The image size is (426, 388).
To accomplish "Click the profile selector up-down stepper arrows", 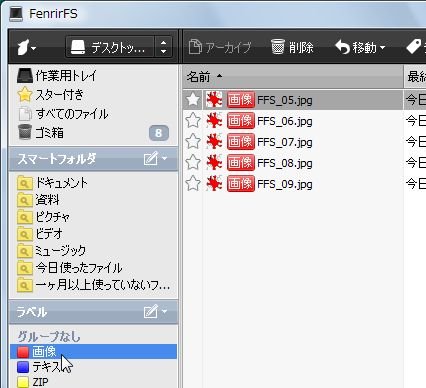I will [x=163, y=47].
